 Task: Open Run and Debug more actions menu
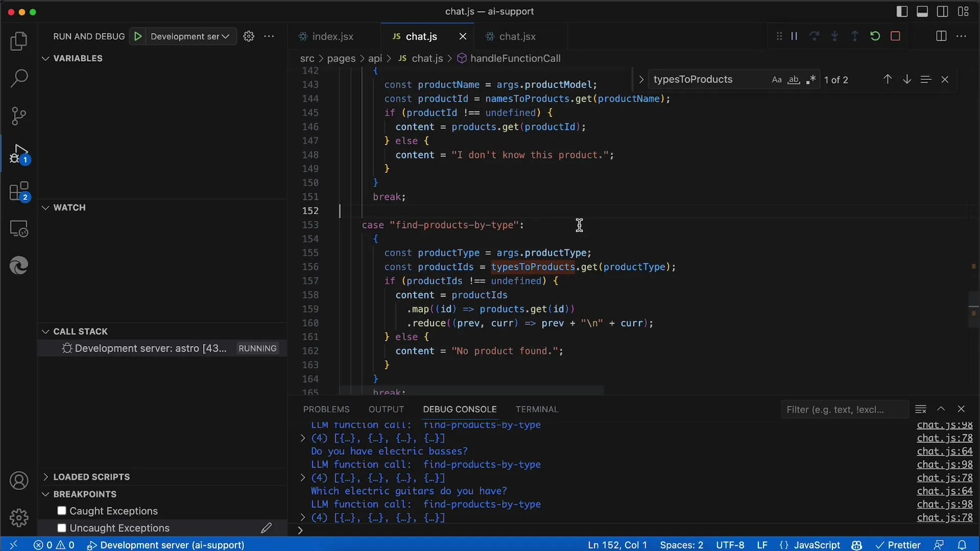pyautogui.click(x=269, y=36)
